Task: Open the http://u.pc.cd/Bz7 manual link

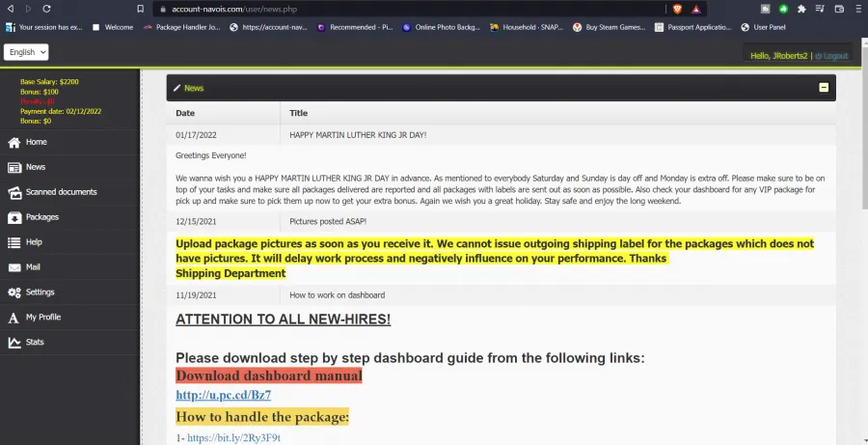Action: coord(223,395)
